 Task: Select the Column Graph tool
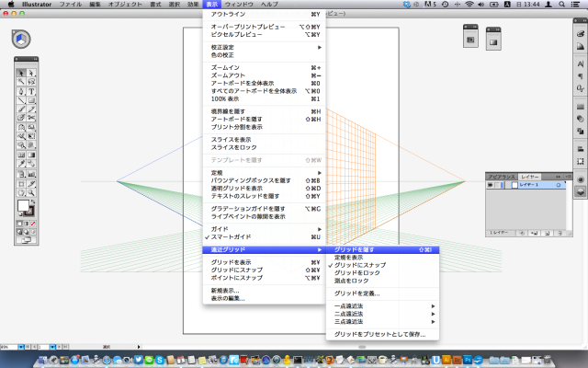tap(31, 174)
